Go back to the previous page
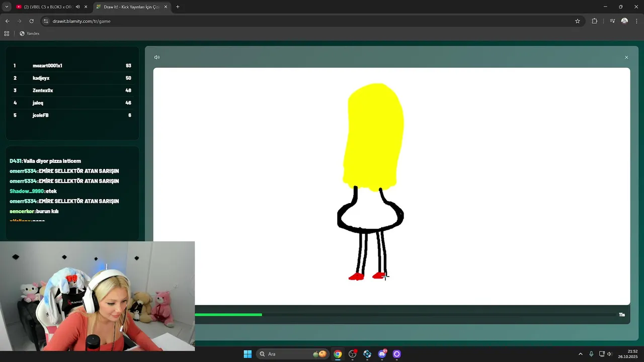 (x=7, y=21)
